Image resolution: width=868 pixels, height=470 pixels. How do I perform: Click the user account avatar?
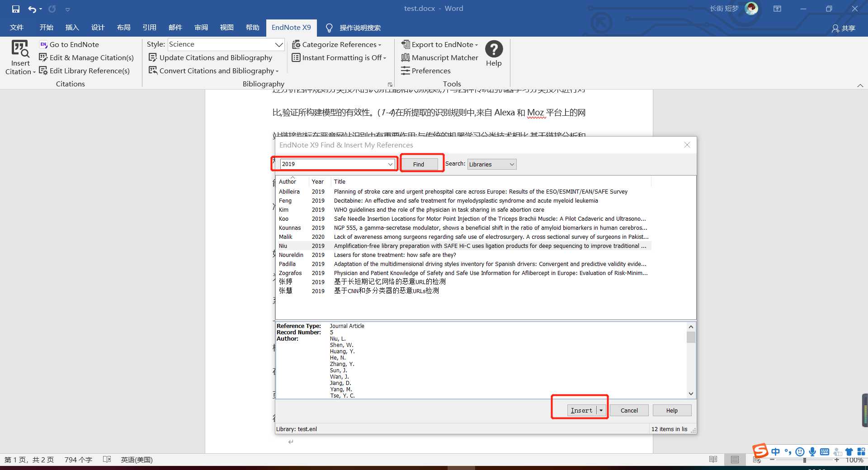(751, 8)
